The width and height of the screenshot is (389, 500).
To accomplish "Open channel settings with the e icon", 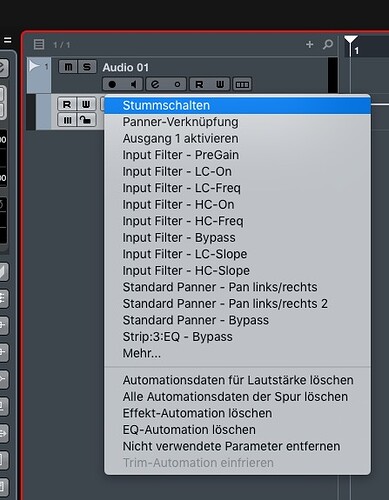I will (x=155, y=84).
